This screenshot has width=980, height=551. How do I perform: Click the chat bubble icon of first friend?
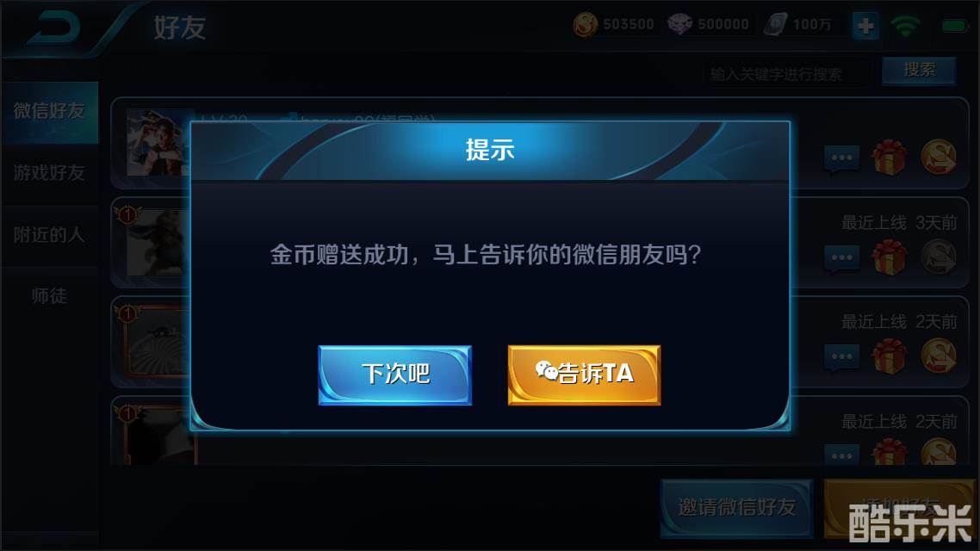(842, 158)
